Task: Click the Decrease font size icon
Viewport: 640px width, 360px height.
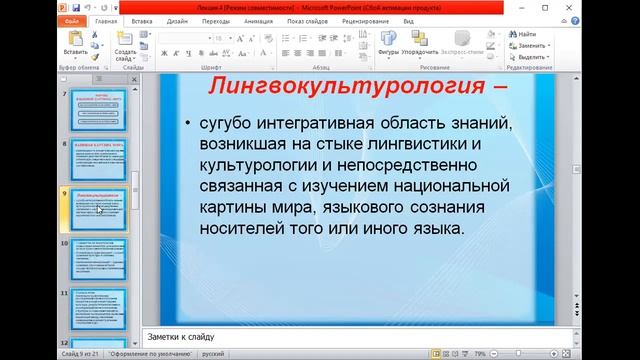Action: (x=252, y=38)
